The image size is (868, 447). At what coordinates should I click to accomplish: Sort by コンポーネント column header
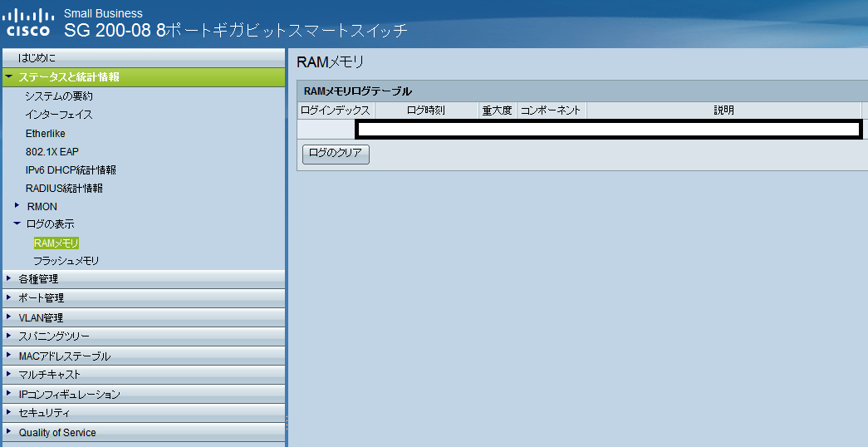[x=551, y=111]
